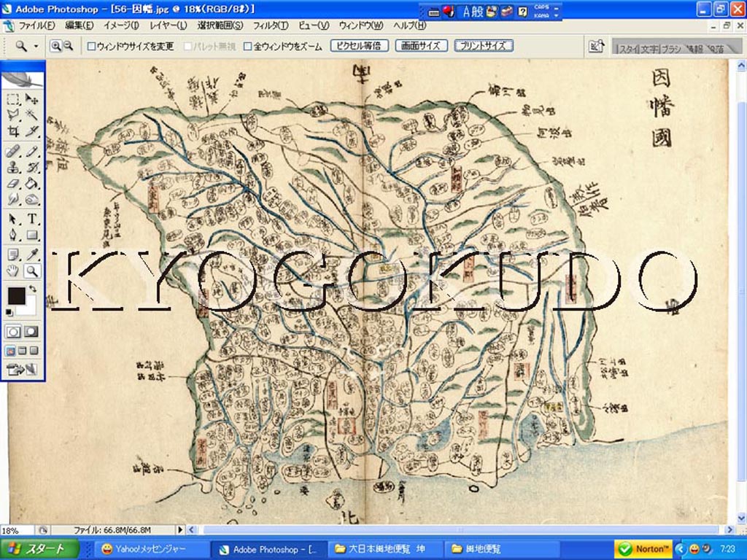747x560 pixels.
Task: Click the Norton tray indicator
Action: pos(643,549)
